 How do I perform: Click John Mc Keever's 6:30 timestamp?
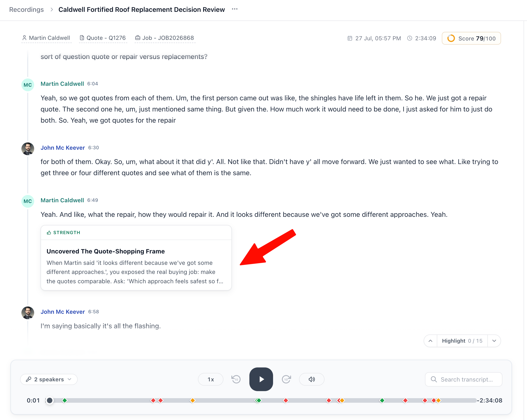pos(94,147)
